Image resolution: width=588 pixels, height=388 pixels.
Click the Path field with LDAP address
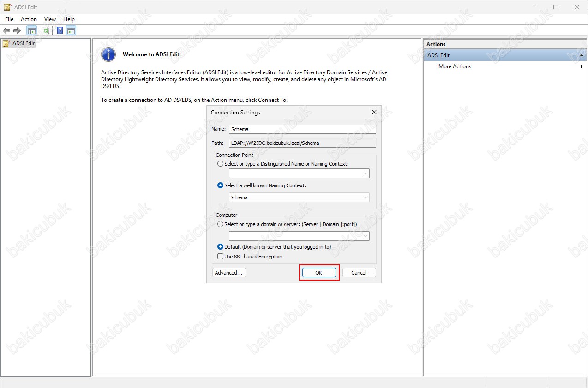click(x=302, y=143)
